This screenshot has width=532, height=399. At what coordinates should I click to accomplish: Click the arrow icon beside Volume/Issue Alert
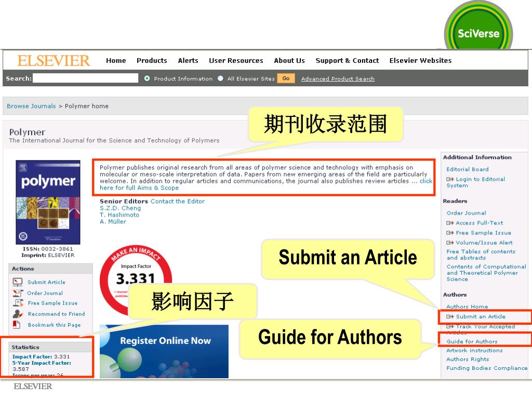[450, 243]
